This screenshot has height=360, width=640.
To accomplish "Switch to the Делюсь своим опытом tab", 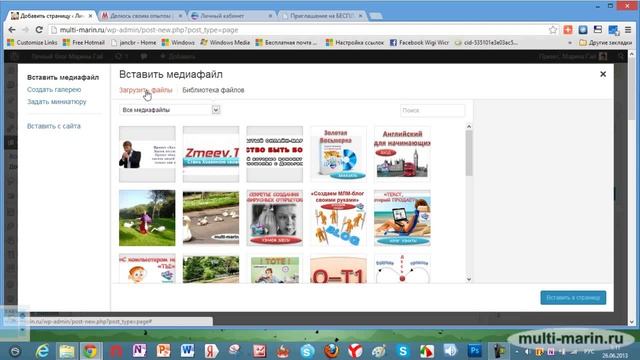I will 141,16.
